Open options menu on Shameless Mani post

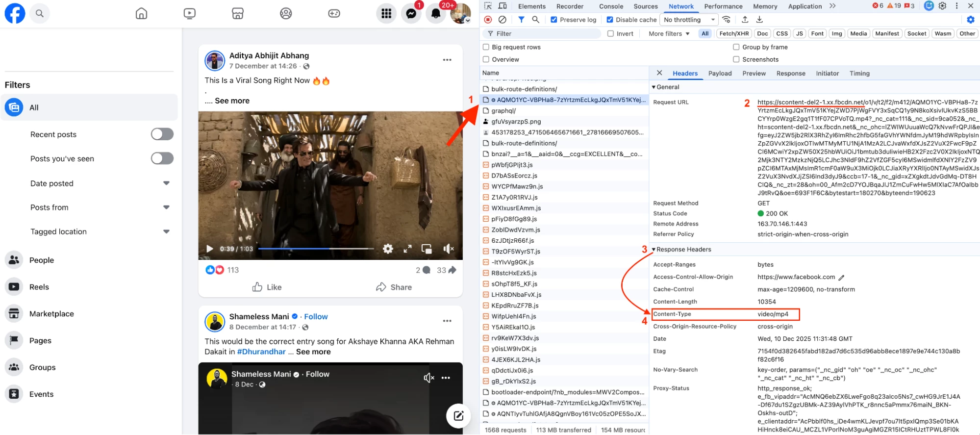(447, 321)
